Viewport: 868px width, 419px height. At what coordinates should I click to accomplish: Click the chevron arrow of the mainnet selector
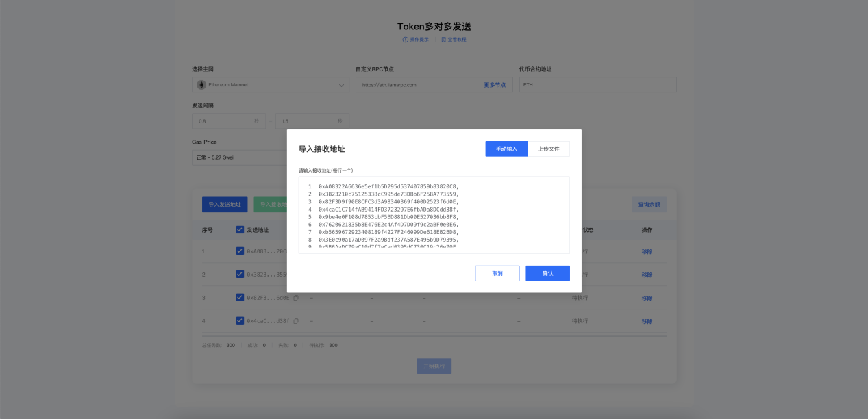point(342,85)
